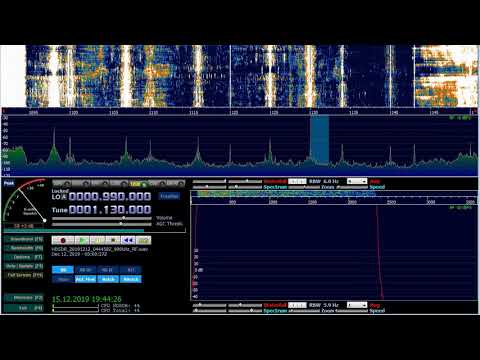Click the AF waterfall strip
This screenshot has height=360, width=480.
click(334, 194)
